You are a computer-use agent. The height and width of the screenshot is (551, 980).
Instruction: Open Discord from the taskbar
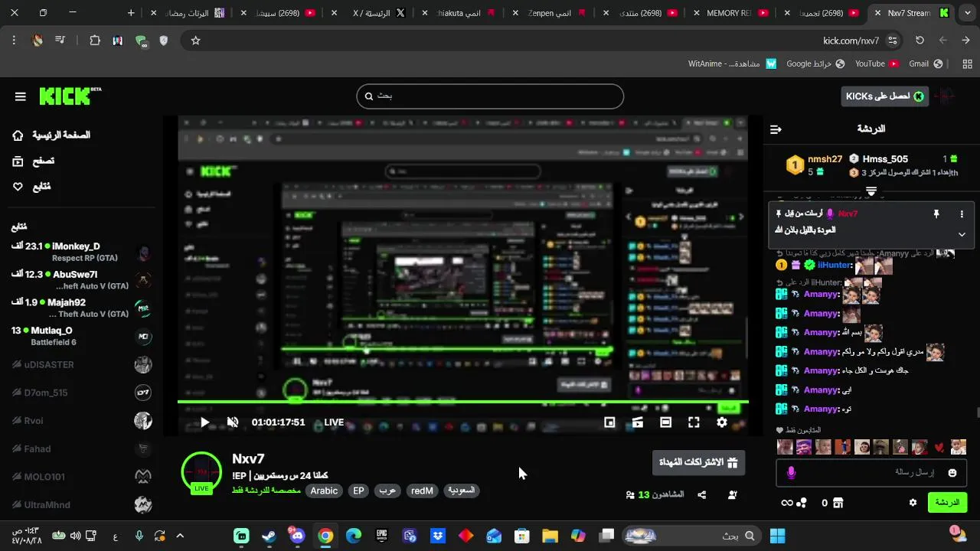[x=297, y=536]
